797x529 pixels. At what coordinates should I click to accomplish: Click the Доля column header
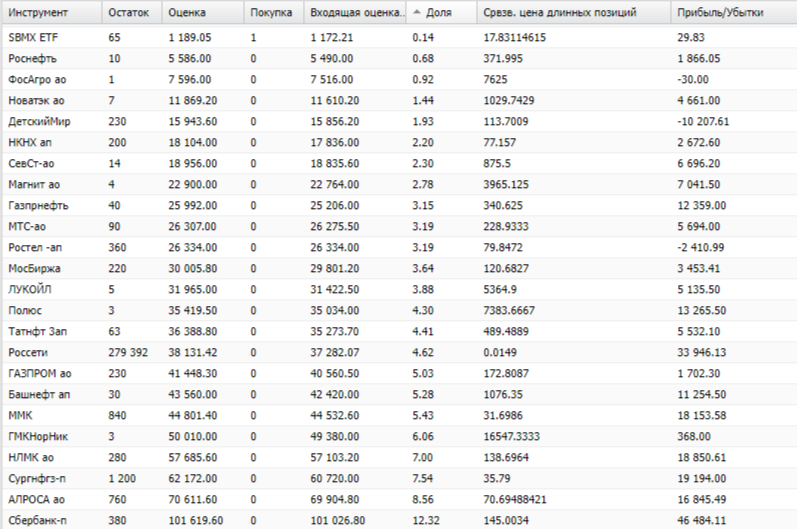439,13
